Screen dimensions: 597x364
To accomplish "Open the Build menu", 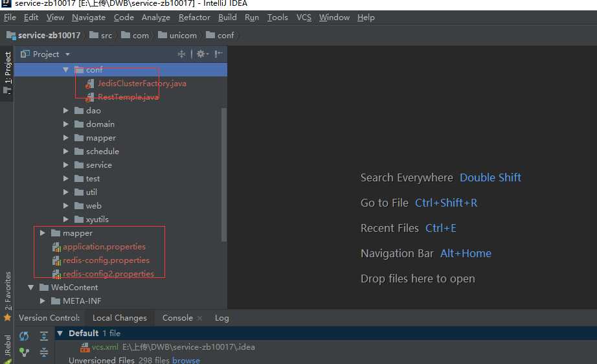I will coord(227,17).
